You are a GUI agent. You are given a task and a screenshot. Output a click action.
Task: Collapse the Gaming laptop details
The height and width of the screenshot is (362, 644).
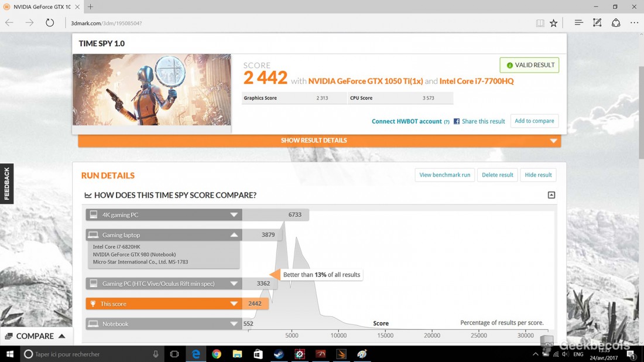point(234,235)
